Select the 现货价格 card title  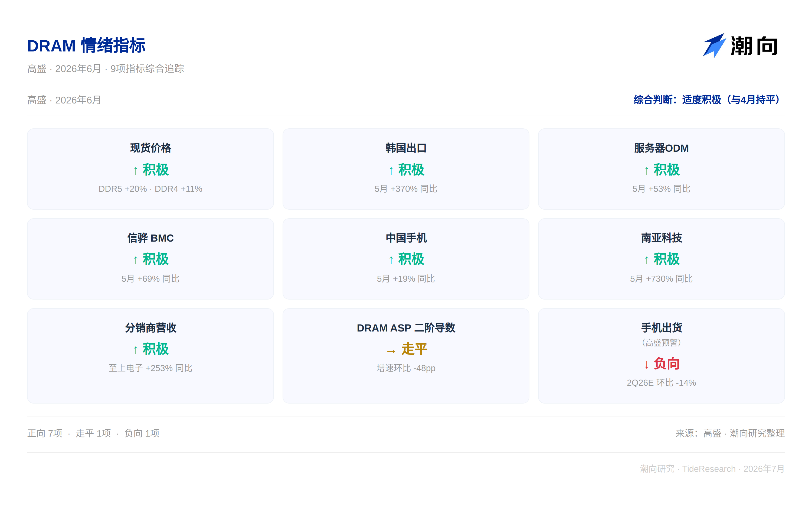point(150,148)
